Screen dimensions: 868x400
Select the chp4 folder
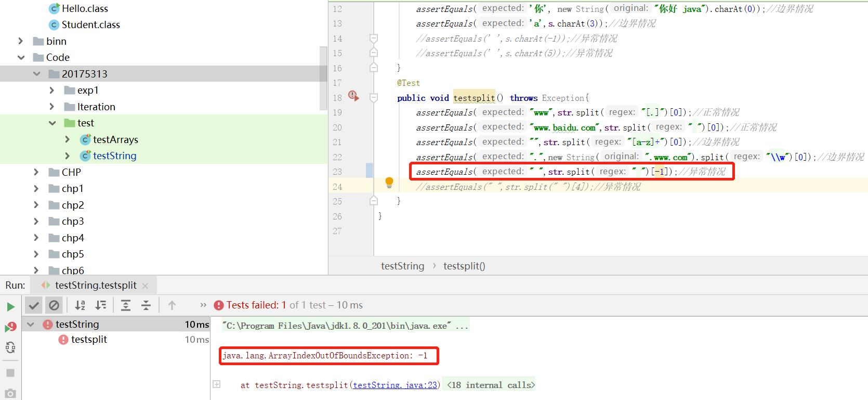pos(73,238)
